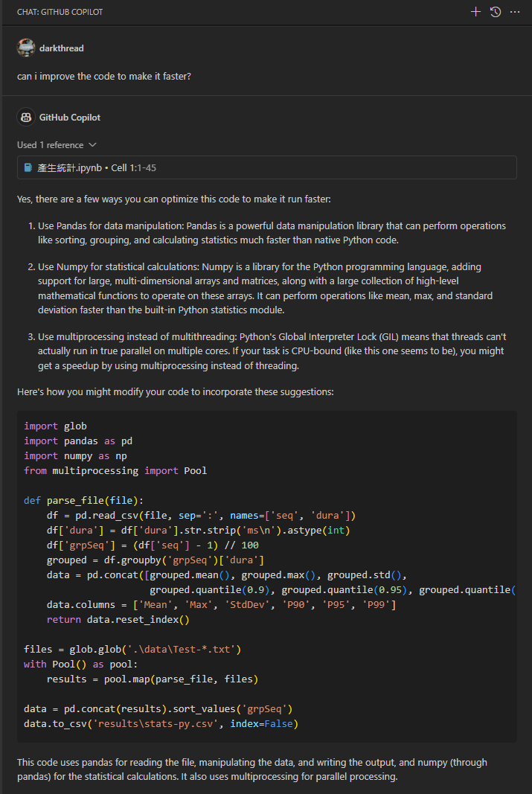Click the "def parse_file(file):" code line
Viewport: 532px width, 794px height.
tap(83, 501)
